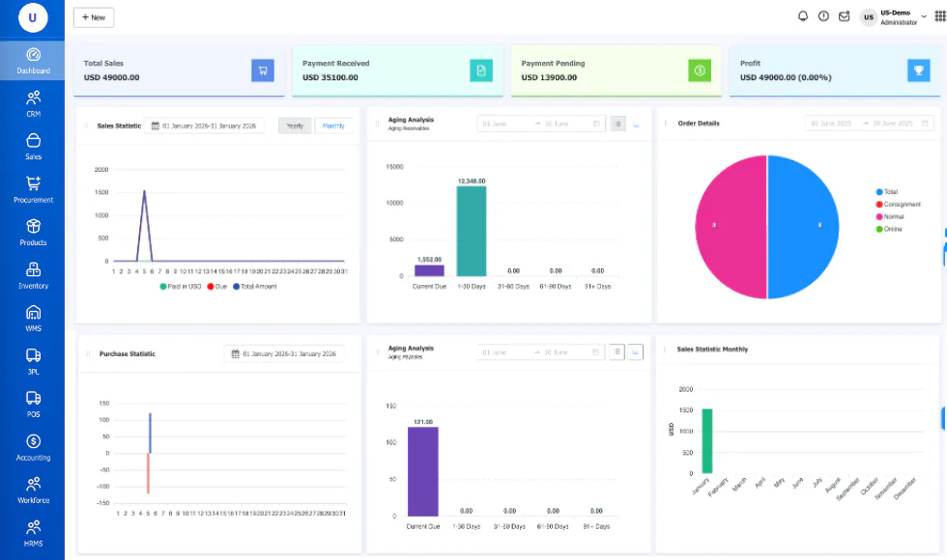947x560 pixels.
Task: Open Aging Payables date range picker
Action: tap(541, 351)
